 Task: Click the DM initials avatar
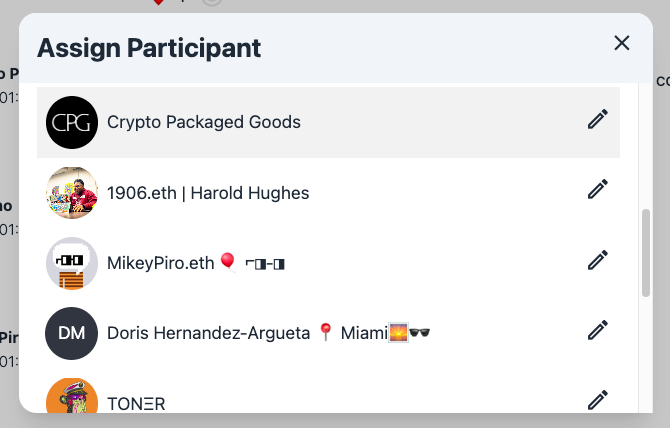pyautogui.click(x=72, y=333)
